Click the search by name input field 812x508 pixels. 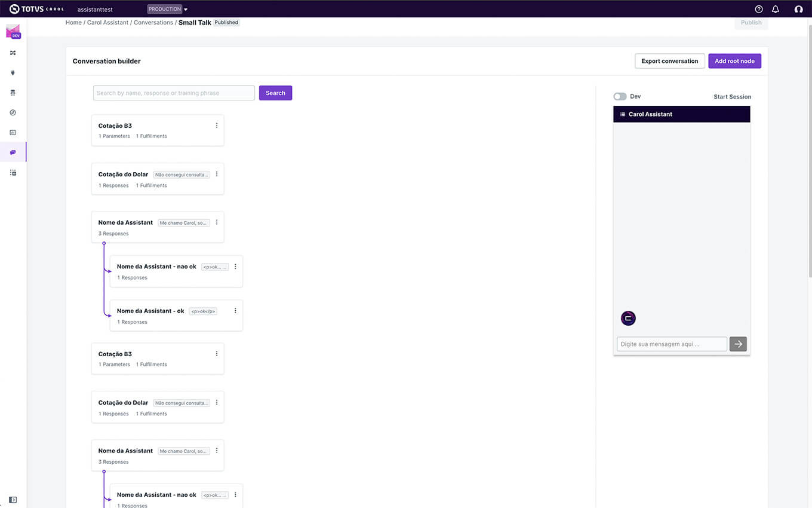coord(174,93)
